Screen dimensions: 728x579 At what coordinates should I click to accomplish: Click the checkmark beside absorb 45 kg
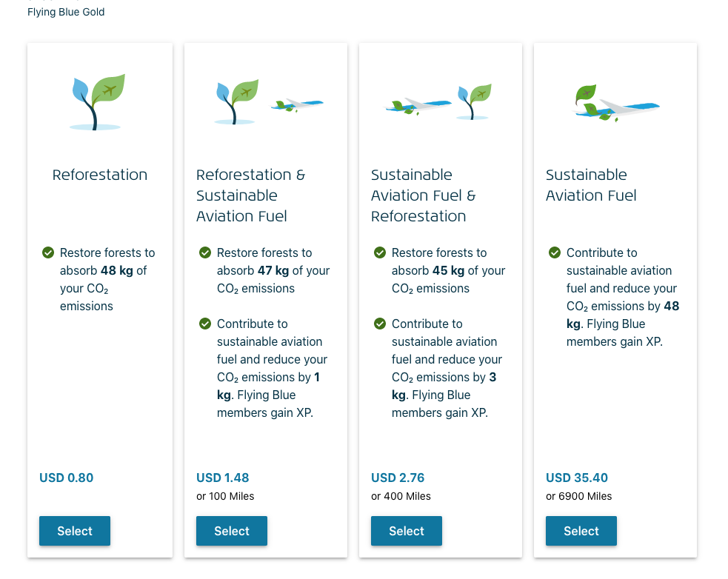tap(380, 253)
